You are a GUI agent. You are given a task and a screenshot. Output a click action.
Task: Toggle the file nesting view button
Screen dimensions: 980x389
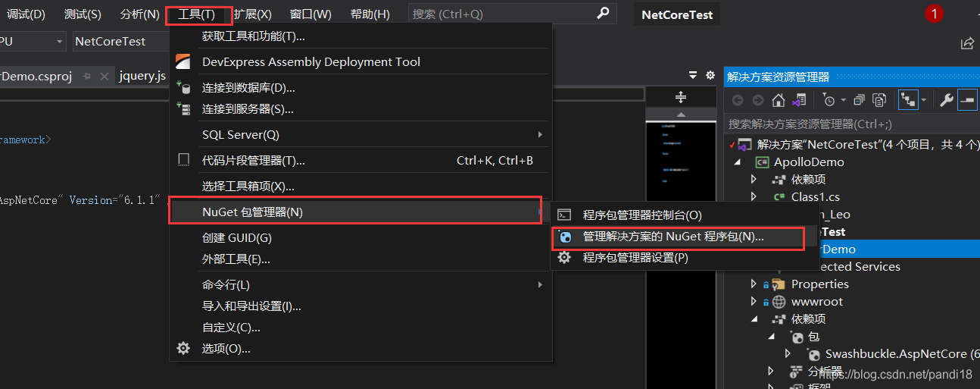click(x=907, y=100)
